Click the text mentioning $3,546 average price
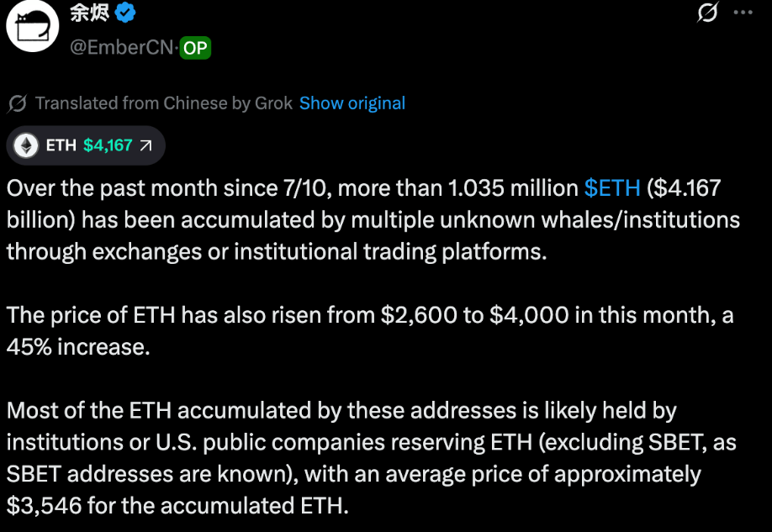Image resolution: width=772 pixels, height=532 pixels. coord(177,506)
